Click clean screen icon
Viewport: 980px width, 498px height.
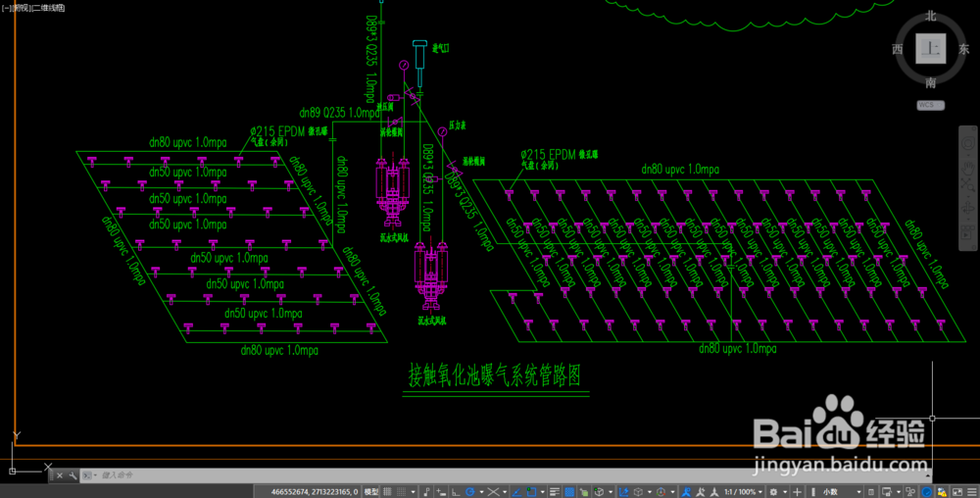956,492
